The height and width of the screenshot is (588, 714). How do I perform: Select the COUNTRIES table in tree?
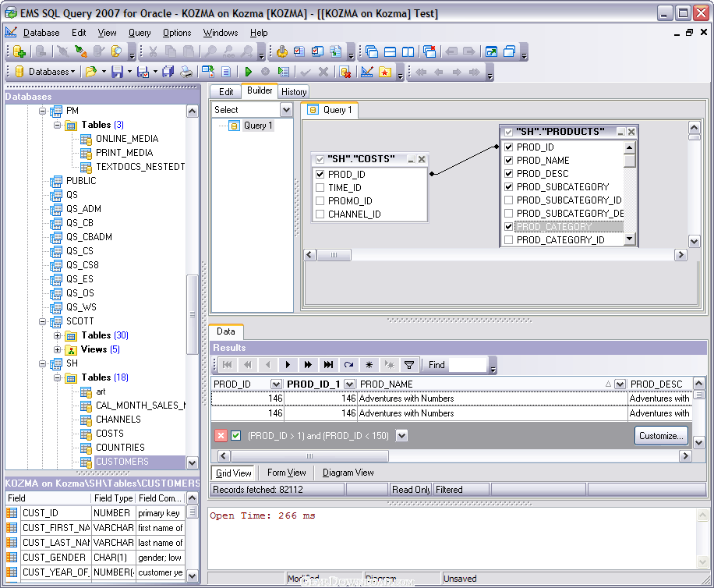(120, 448)
